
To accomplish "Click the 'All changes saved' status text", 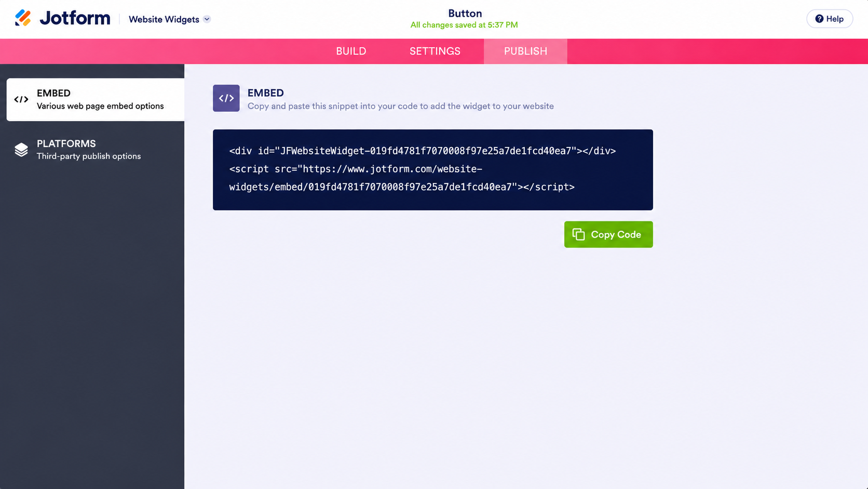I will [464, 25].
